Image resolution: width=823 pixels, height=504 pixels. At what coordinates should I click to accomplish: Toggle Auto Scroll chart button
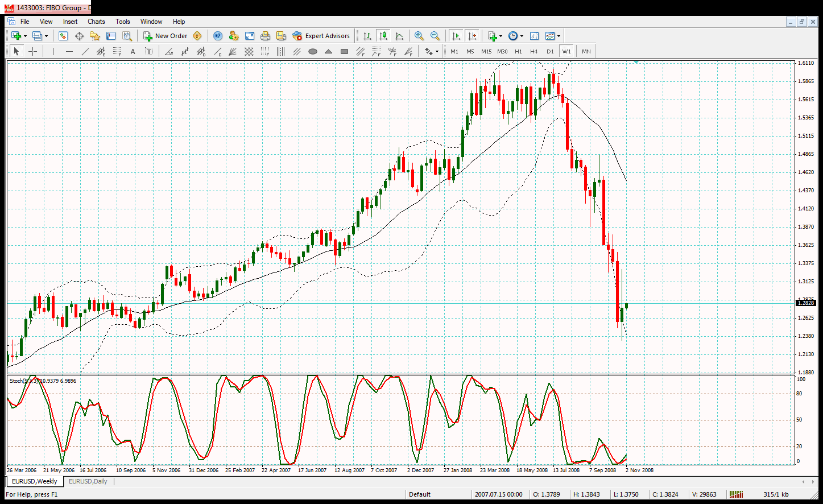click(x=456, y=36)
